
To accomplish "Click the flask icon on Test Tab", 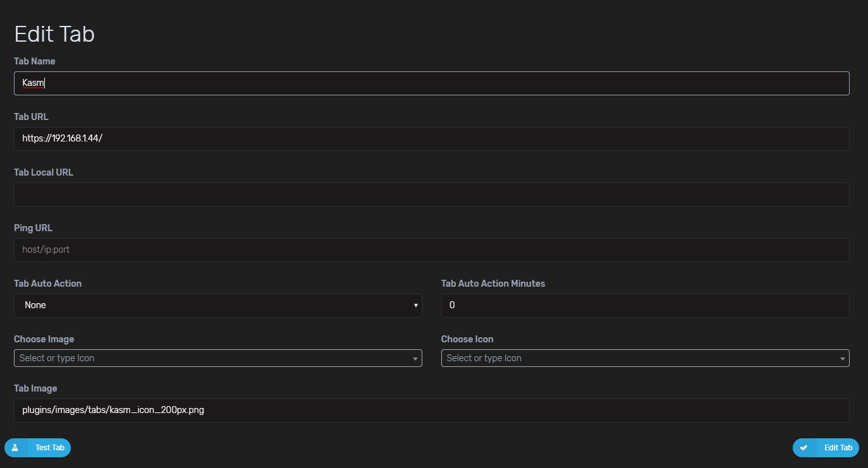I will tap(15, 448).
